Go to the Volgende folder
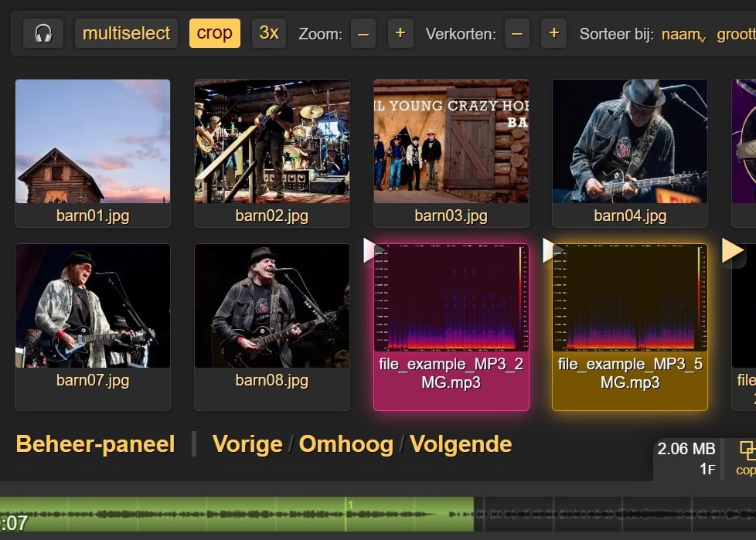Screen dimensions: 756x540 pos(461,444)
